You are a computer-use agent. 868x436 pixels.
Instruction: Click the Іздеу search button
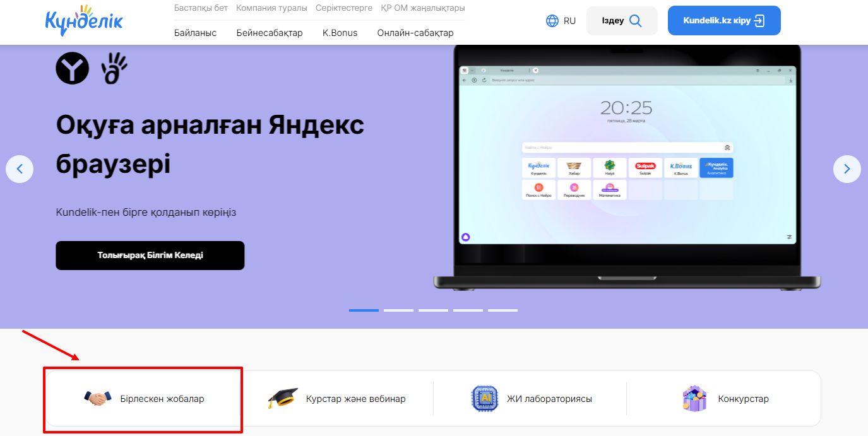(x=621, y=21)
